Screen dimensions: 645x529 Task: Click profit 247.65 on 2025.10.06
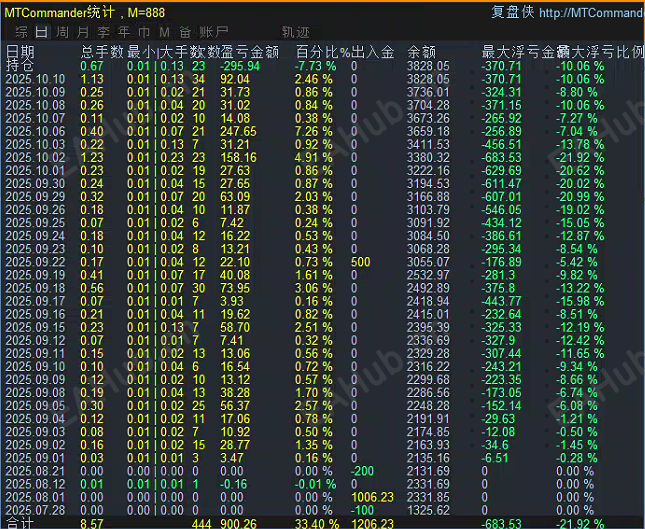(238, 131)
